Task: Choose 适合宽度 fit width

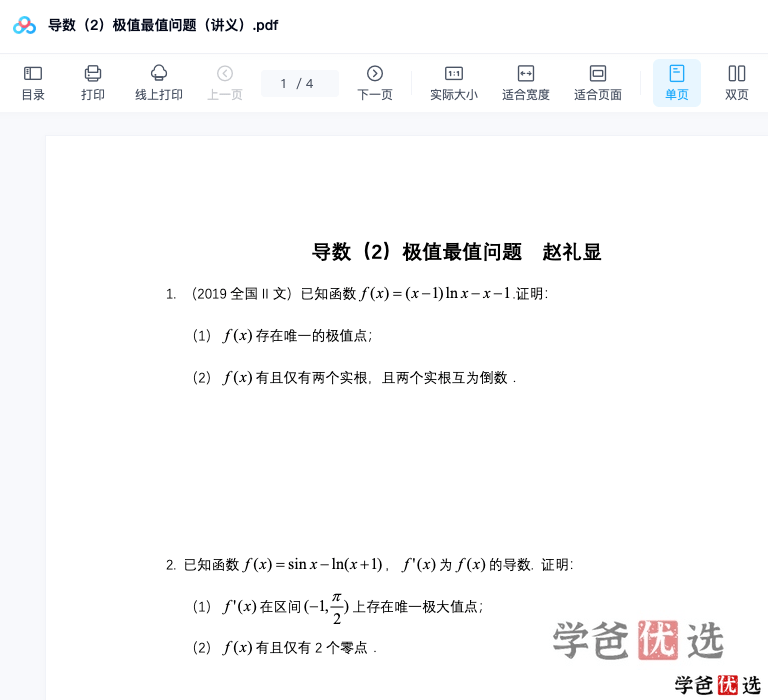Action: click(x=526, y=83)
